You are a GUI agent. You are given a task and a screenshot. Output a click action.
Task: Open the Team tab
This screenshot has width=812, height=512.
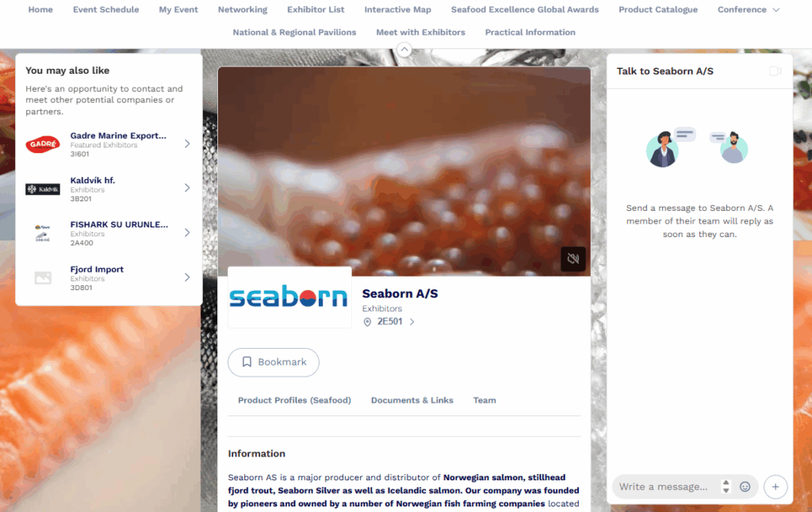(x=485, y=400)
